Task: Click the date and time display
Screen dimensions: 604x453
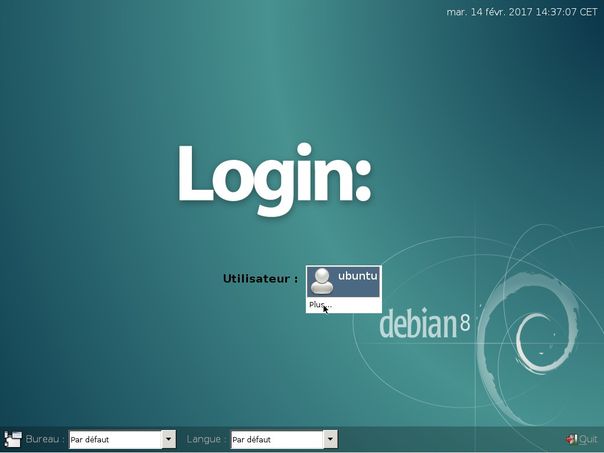Action: [x=522, y=12]
